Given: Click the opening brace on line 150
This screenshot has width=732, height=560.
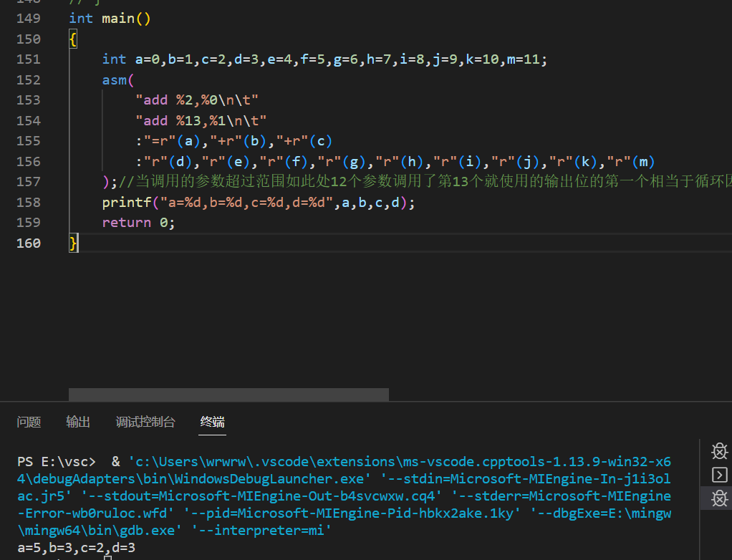Looking at the screenshot, I should coord(73,39).
